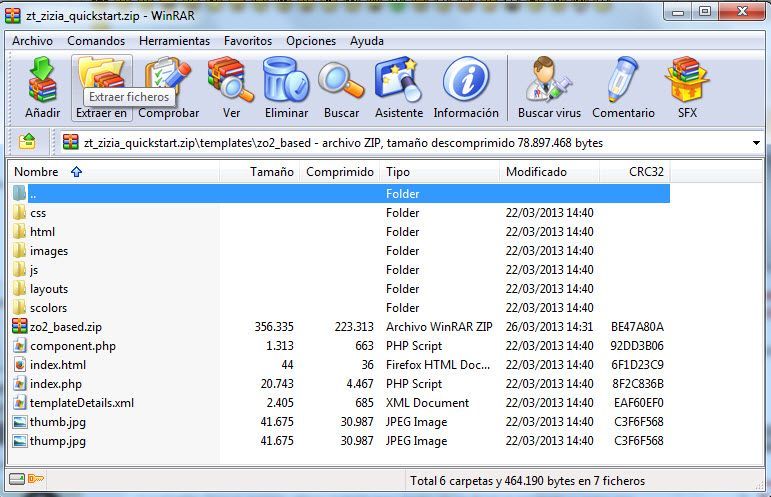This screenshot has height=497, width=771.
Task: Sort by the Comprimido column header
Action: [339, 172]
